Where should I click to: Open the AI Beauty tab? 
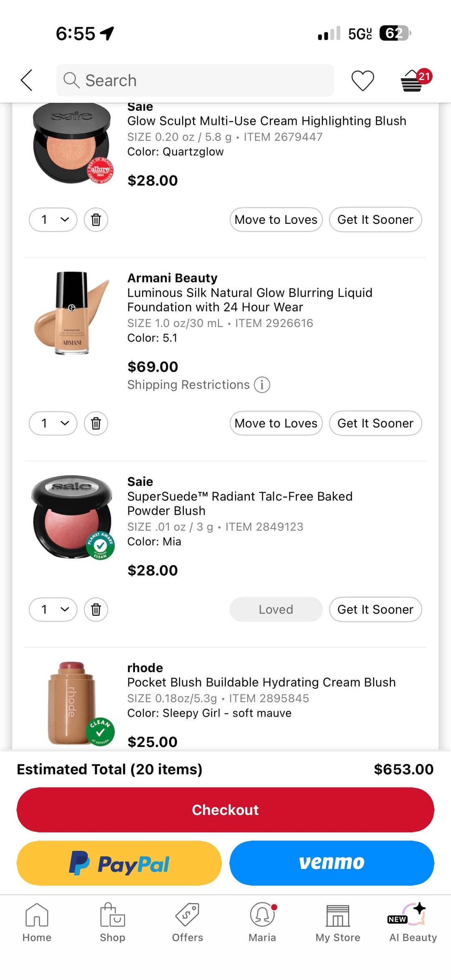coord(413,922)
